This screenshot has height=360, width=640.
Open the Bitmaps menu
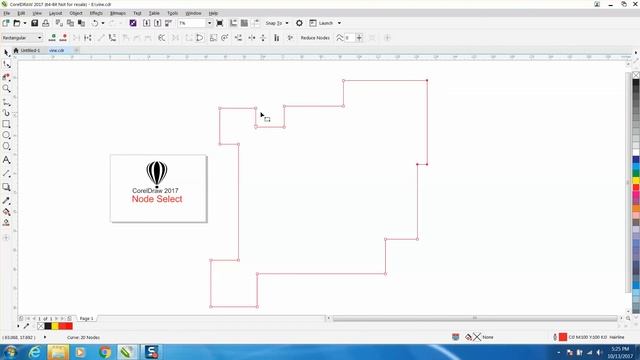point(118,13)
